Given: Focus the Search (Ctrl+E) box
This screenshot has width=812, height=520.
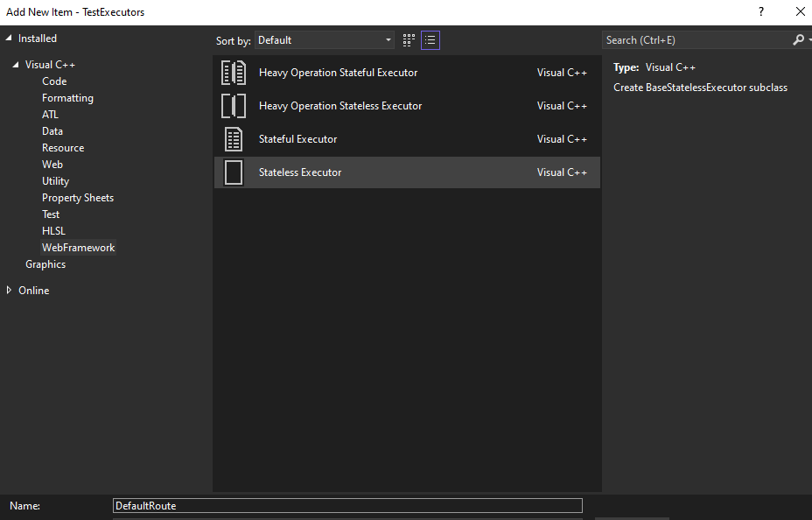Looking at the screenshot, I should pos(697,40).
